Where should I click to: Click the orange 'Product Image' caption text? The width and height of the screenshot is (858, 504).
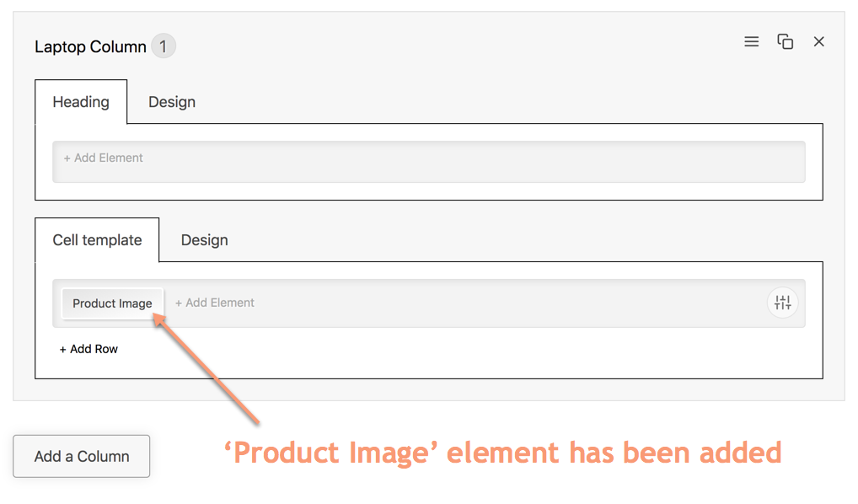[502, 453]
